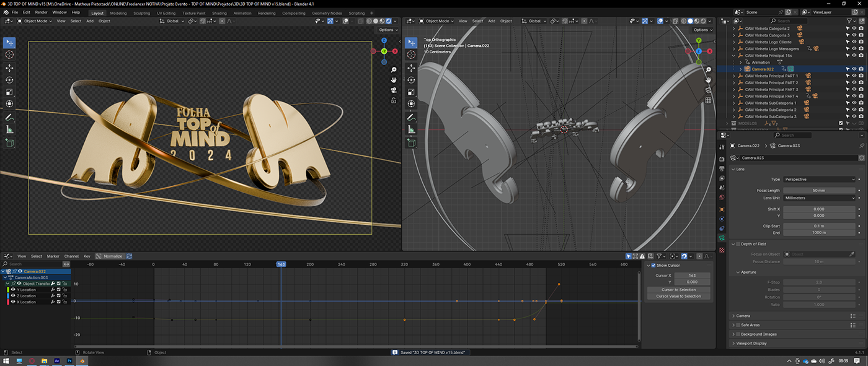Click the Cursor to Selection button

679,290
